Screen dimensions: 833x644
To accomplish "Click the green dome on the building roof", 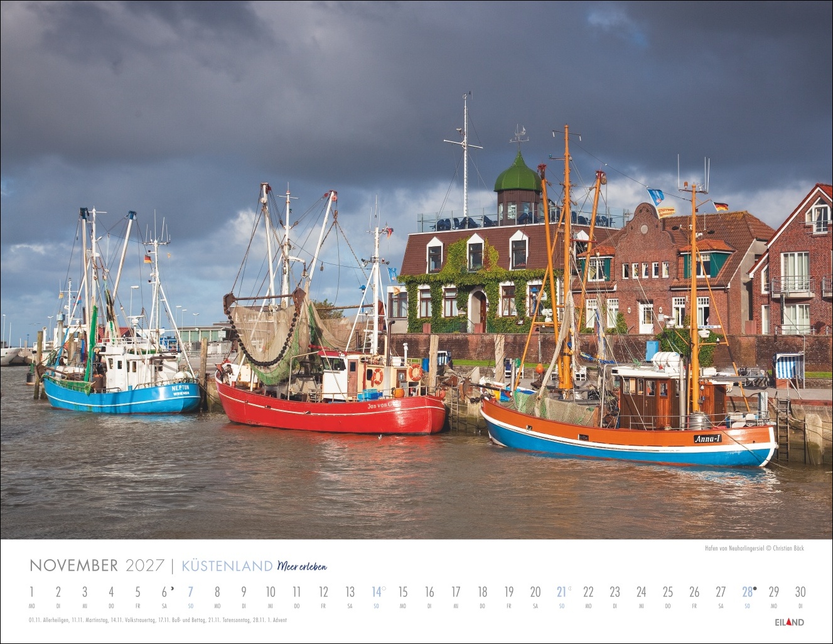I will [x=517, y=176].
